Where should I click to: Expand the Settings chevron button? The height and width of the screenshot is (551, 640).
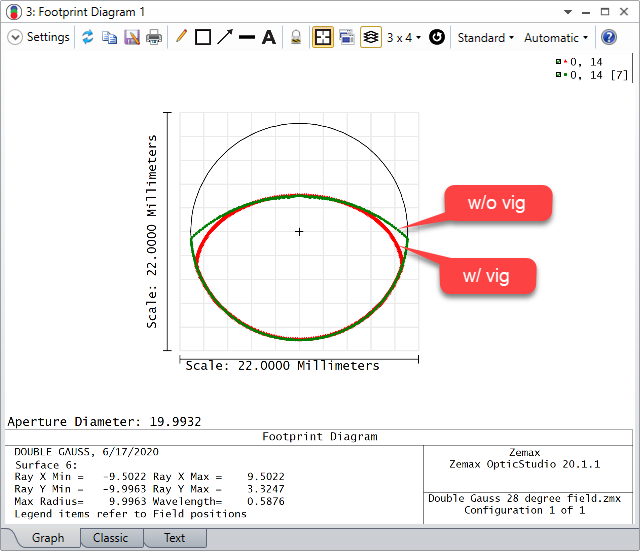click(x=15, y=38)
